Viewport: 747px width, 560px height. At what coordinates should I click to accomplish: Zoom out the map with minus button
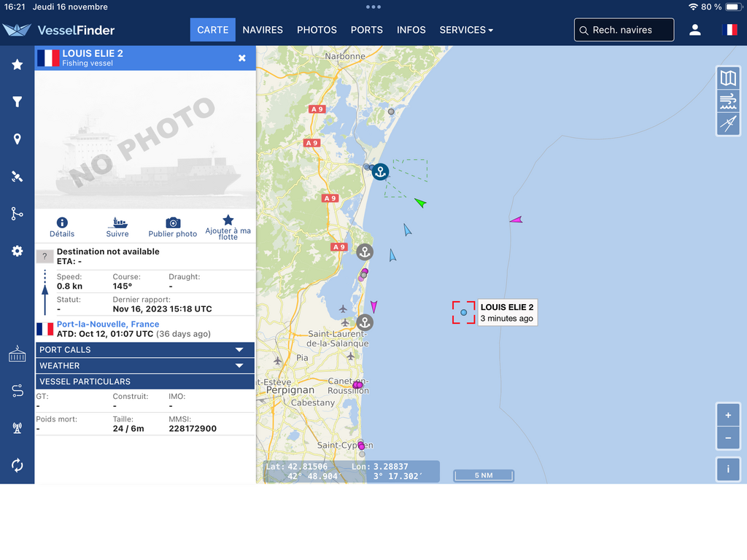(728, 438)
